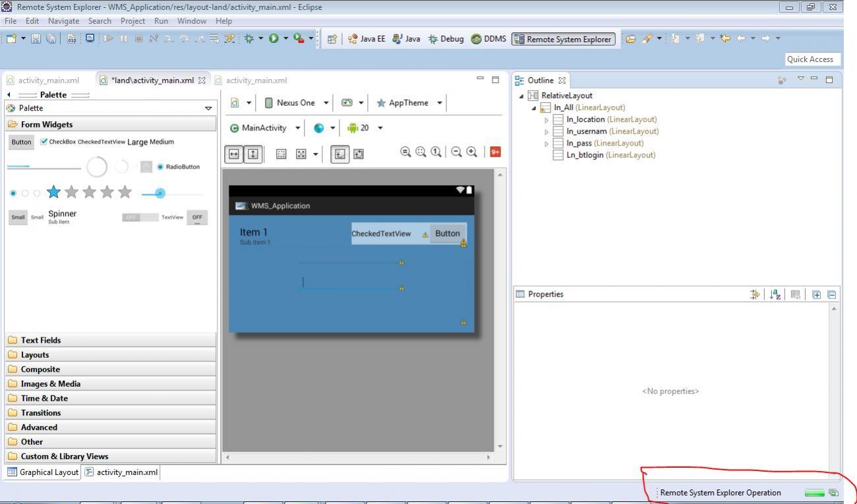Click the Save All toolbar icon

click(51, 39)
